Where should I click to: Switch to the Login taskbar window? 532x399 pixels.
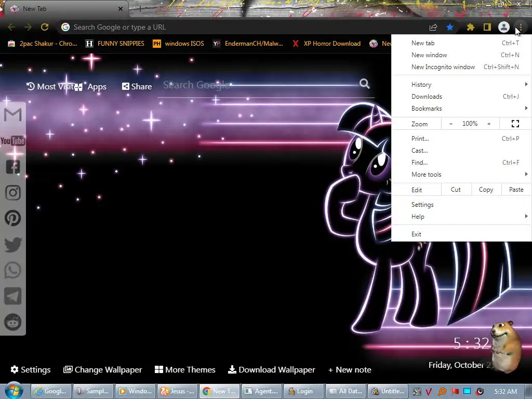point(303,391)
